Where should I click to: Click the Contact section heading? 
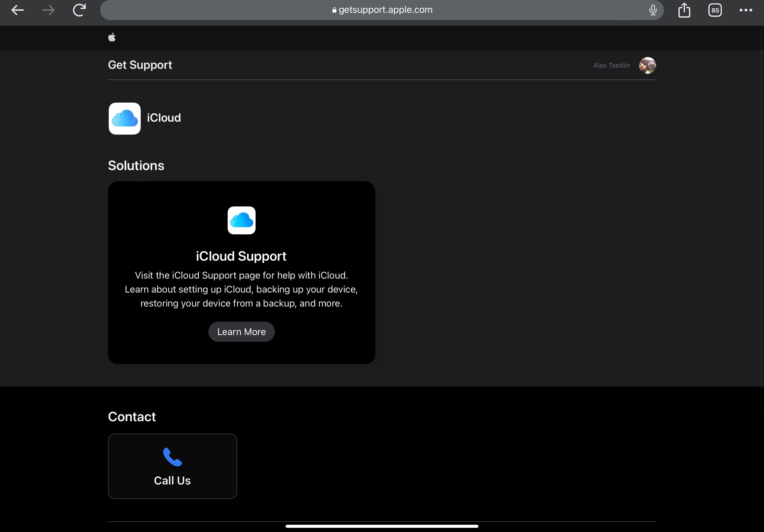coord(132,417)
